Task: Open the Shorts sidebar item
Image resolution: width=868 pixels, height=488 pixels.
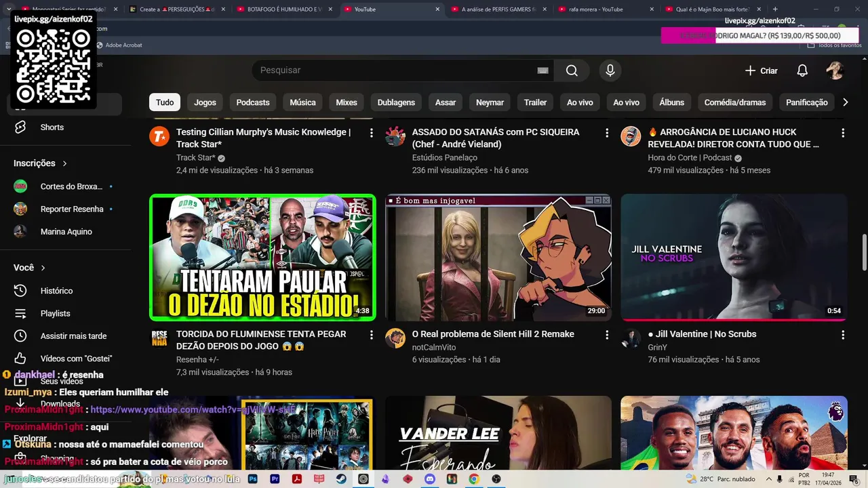Action: [x=66, y=127]
